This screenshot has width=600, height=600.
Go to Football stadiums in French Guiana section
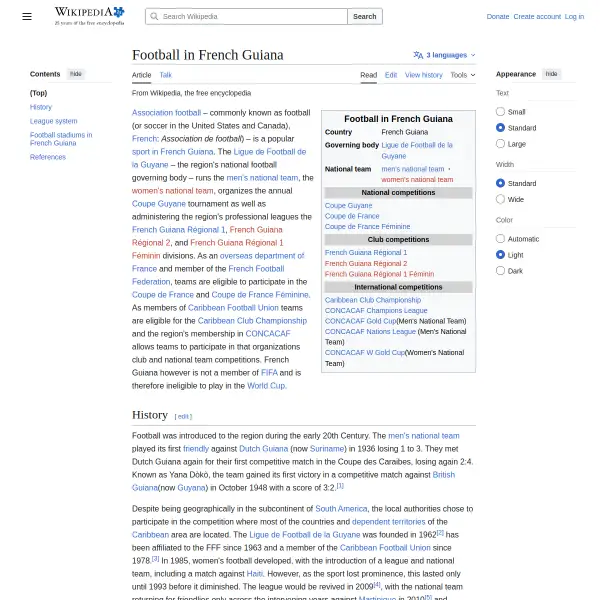[61, 139]
